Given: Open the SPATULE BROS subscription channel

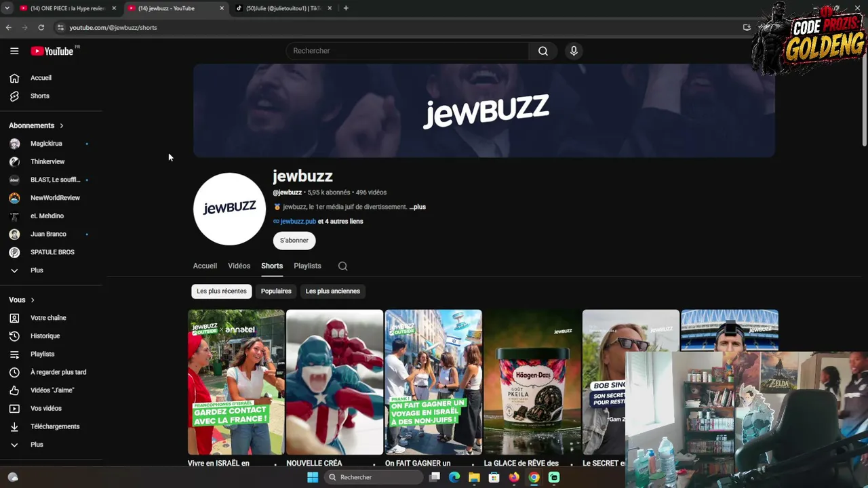Looking at the screenshot, I should click(x=51, y=252).
